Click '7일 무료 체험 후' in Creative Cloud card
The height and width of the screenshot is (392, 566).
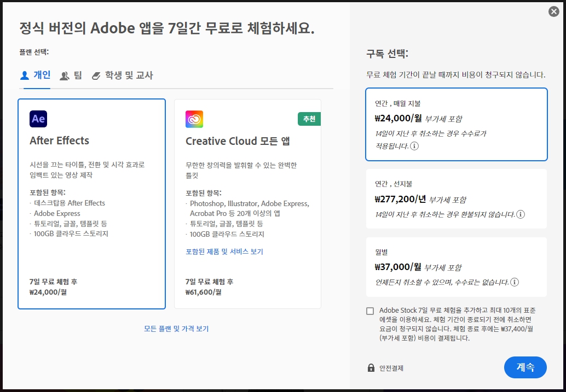tap(209, 282)
